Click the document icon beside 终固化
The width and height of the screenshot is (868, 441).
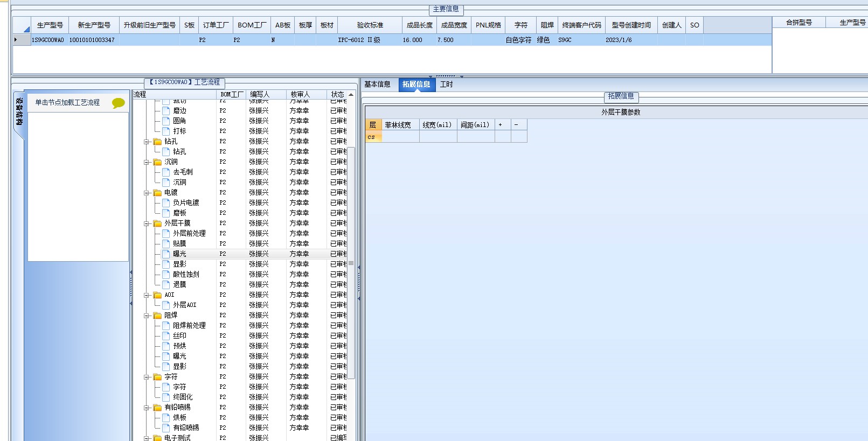[166, 397]
